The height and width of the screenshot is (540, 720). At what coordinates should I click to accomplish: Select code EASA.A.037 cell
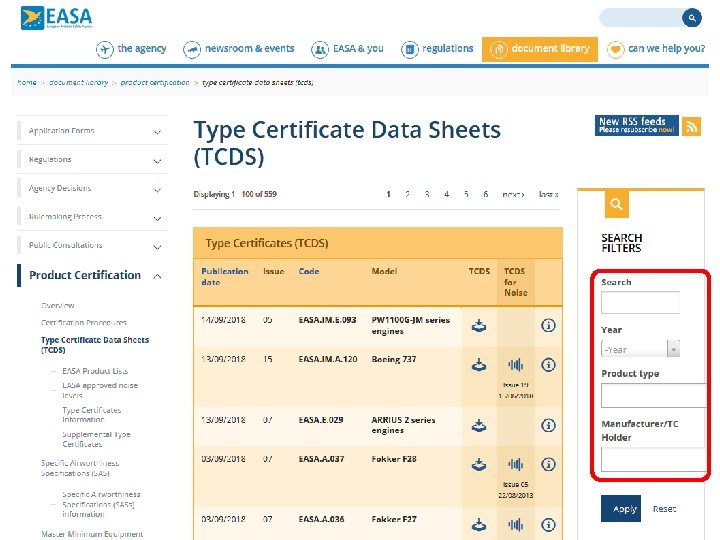(x=321, y=459)
